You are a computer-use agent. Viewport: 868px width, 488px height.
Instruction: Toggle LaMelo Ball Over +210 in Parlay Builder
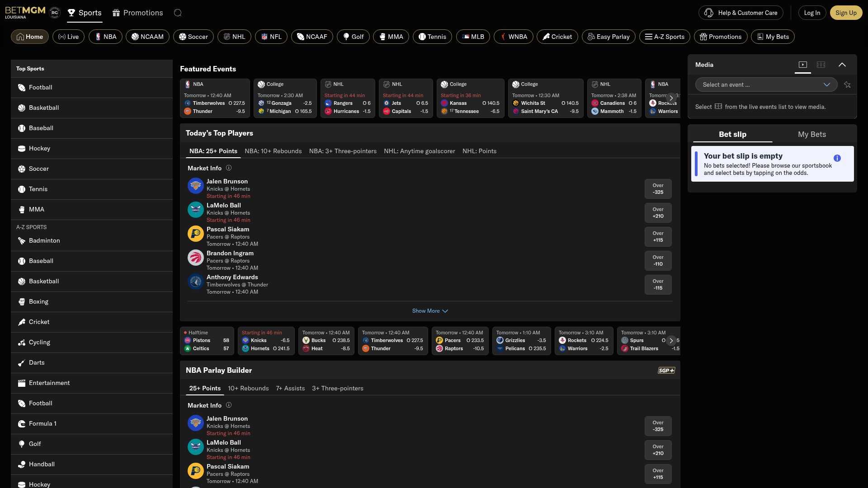[658, 450]
